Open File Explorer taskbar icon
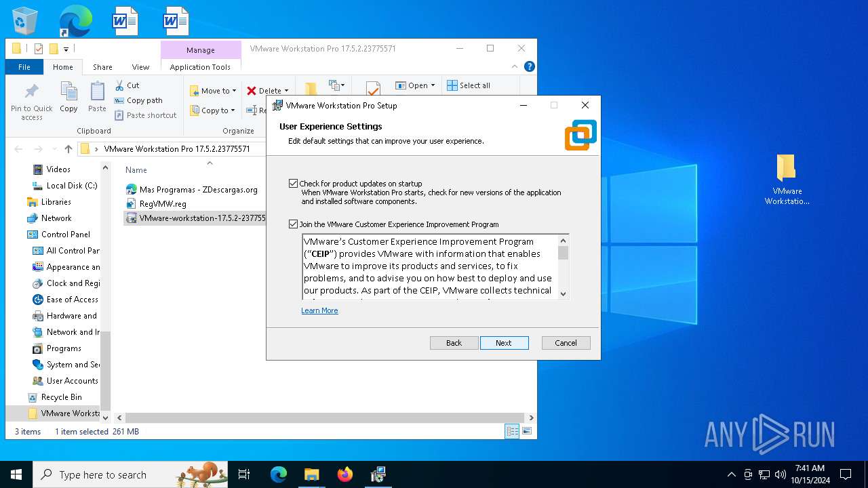Viewport: 868px width, 488px height. click(311, 474)
